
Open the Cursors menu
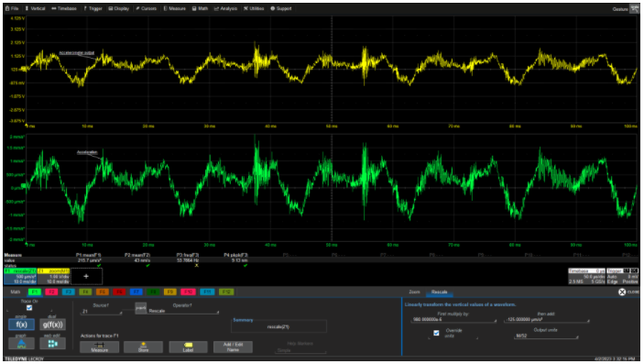[147, 8]
